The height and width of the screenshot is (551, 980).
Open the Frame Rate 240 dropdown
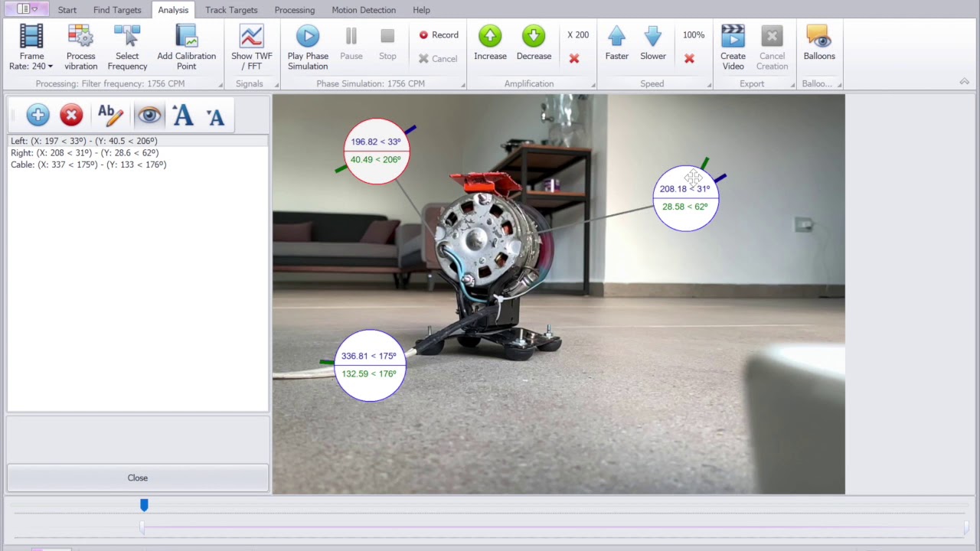tap(31, 47)
